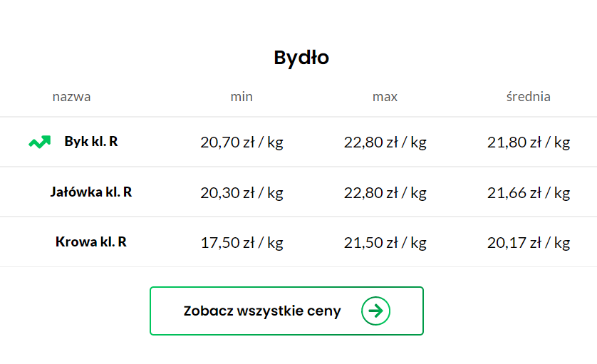Click the Bydło section heading

[301, 58]
